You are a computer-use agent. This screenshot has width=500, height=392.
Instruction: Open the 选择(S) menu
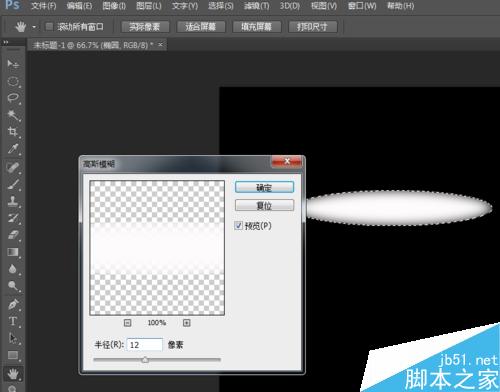(x=220, y=6)
